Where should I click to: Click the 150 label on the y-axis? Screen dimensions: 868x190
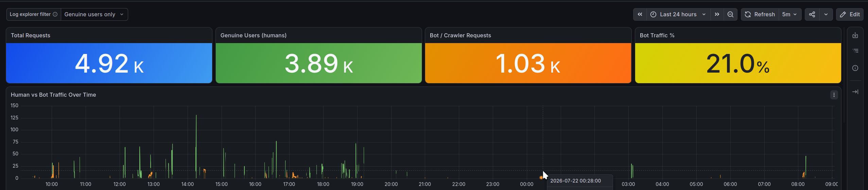(15, 106)
